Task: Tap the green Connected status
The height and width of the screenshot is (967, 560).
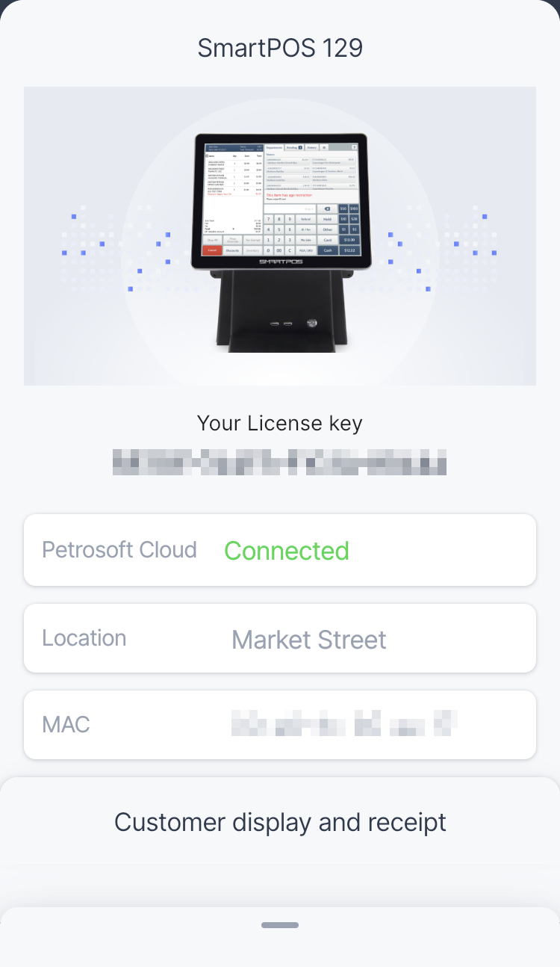Action: click(x=287, y=551)
